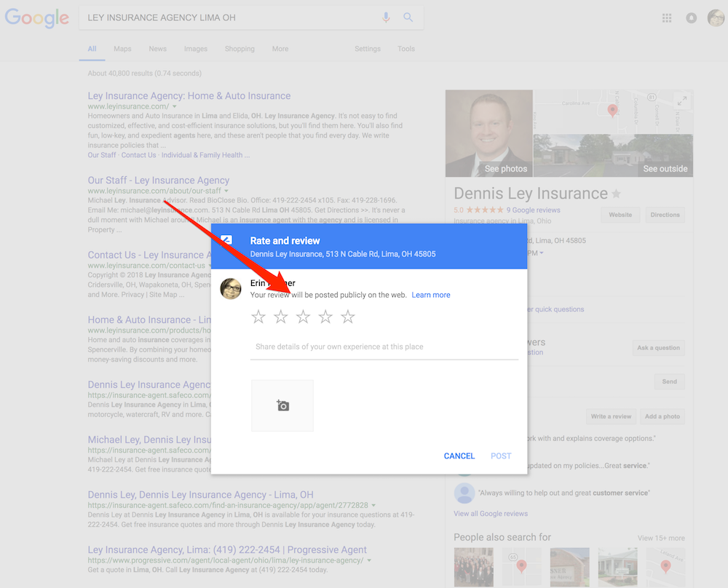
Task: Select the fourth rating star
Action: [325, 317]
